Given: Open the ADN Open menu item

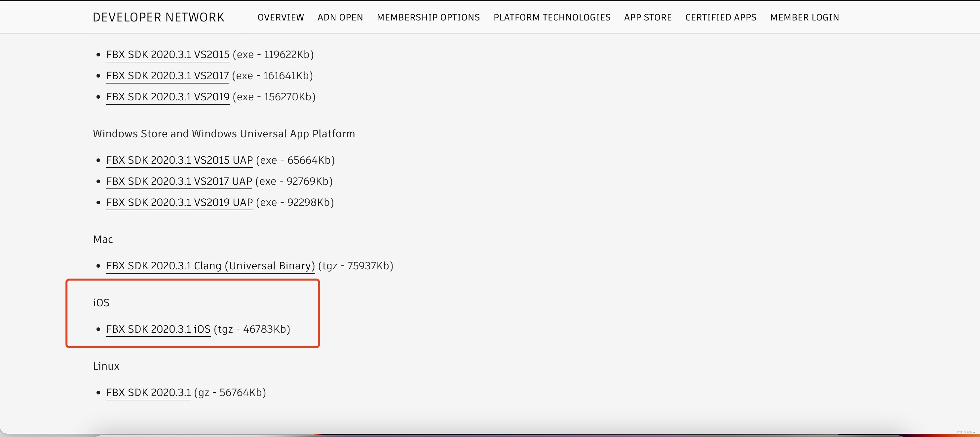Looking at the screenshot, I should [340, 17].
